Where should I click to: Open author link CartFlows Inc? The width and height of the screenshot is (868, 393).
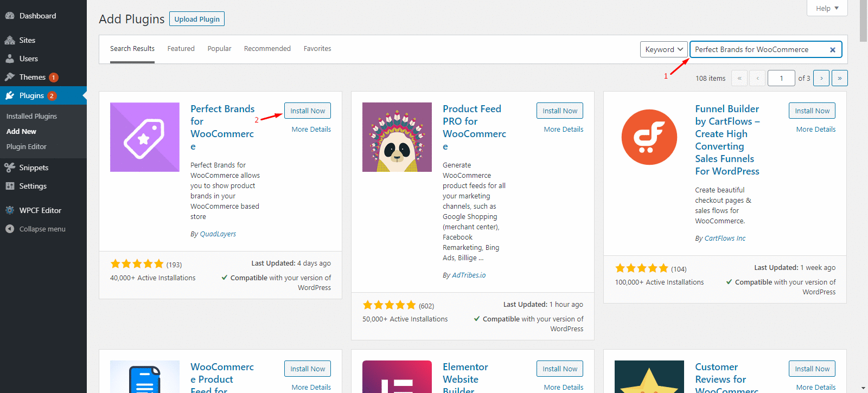tap(725, 239)
